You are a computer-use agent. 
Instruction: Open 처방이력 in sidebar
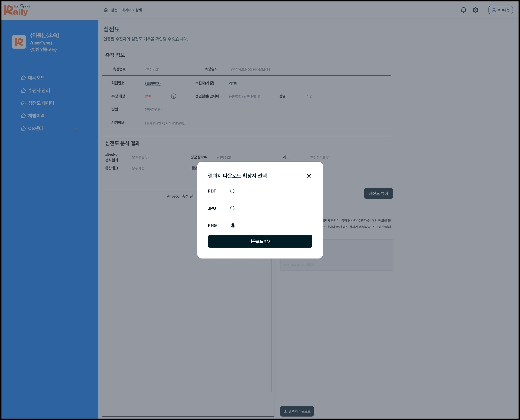coord(36,116)
